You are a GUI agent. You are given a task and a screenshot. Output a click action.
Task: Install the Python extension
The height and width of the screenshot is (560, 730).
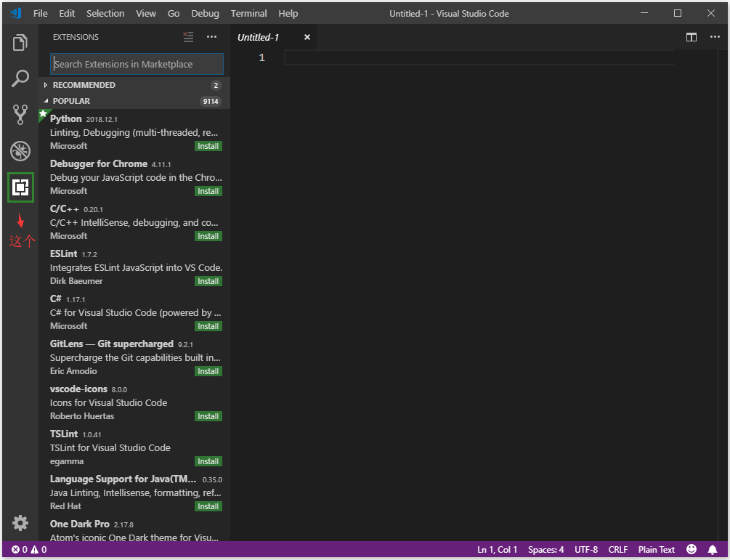pyautogui.click(x=208, y=145)
